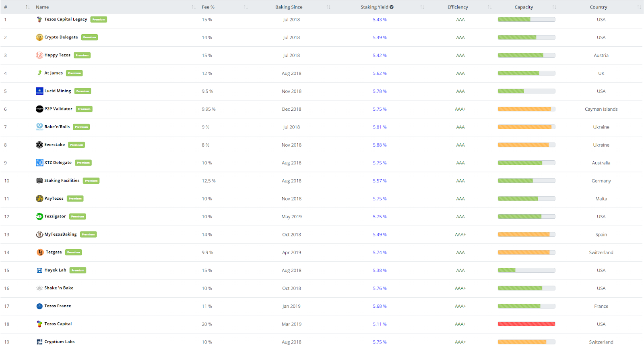Click Premium badge next to Tezgate
Viewport: 644px width, 348px height.
(74, 252)
